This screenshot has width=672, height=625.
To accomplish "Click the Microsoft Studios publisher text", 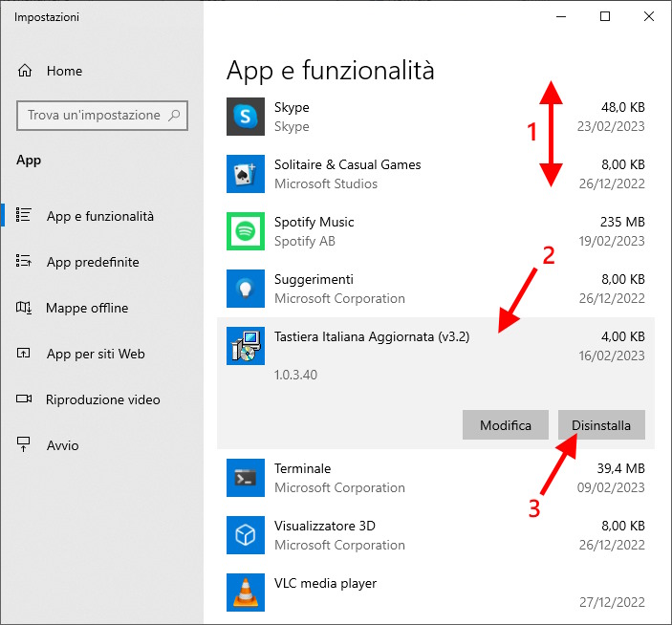I will [326, 183].
